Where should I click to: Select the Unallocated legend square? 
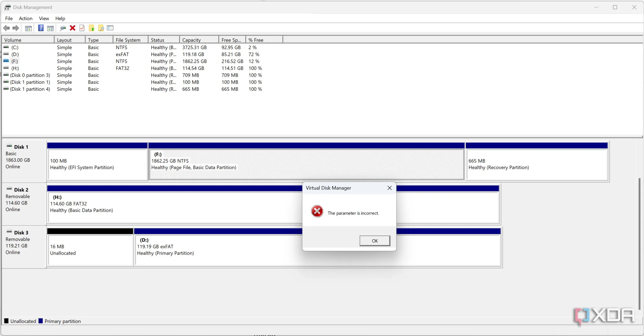pos(6,321)
